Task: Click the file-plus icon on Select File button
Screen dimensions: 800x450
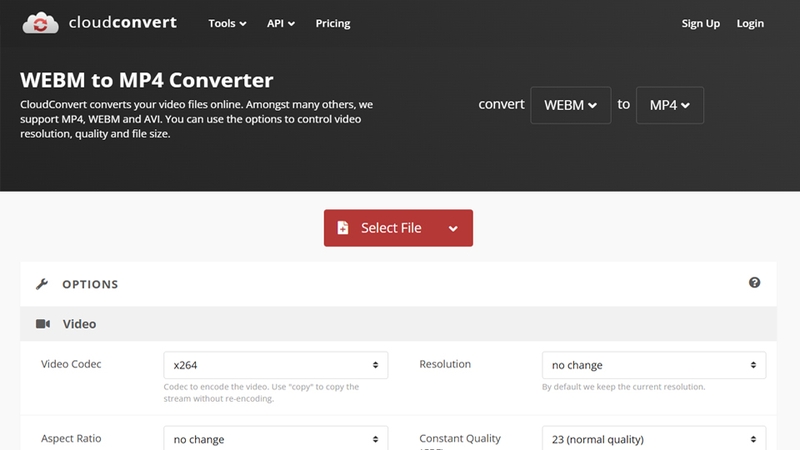Action: pos(343,228)
